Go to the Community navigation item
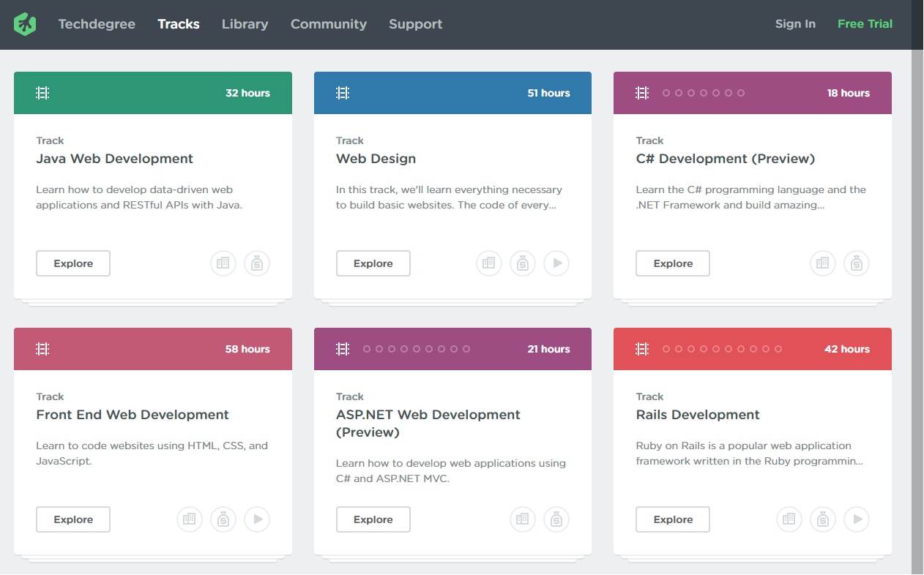The width and height of the screenshot is (924, 575). click(329, 24)
